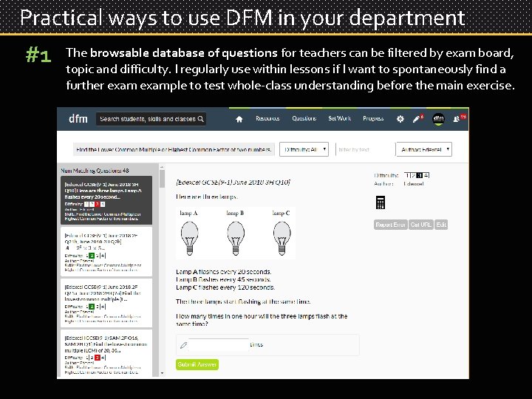The width and height of the screenshot is (532, 399).
Task: Click the 'Lamp A flashes every 20 seconds' line
Action: click(x=224, y=272)
